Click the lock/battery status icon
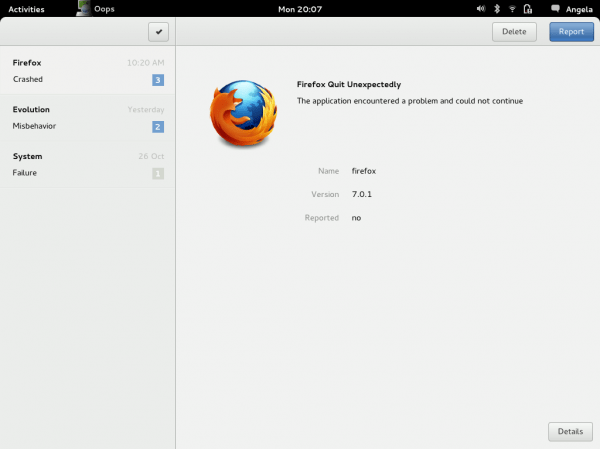 click(x=528, y=9)
